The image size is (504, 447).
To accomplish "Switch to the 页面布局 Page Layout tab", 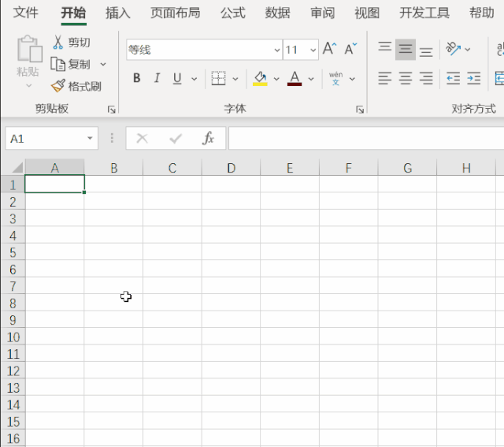I will pos(176,13).
